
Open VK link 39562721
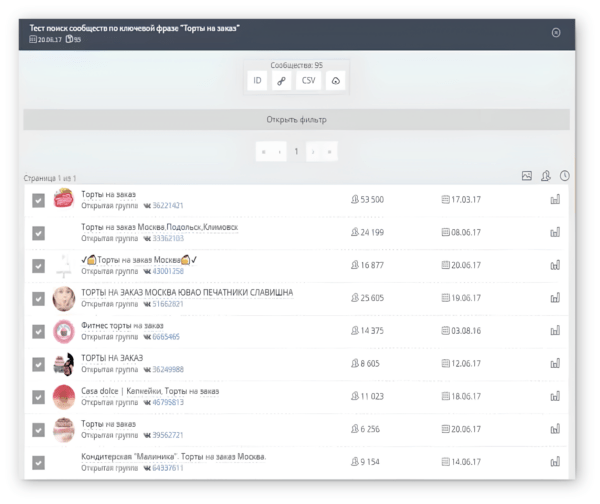pos(168,435)
